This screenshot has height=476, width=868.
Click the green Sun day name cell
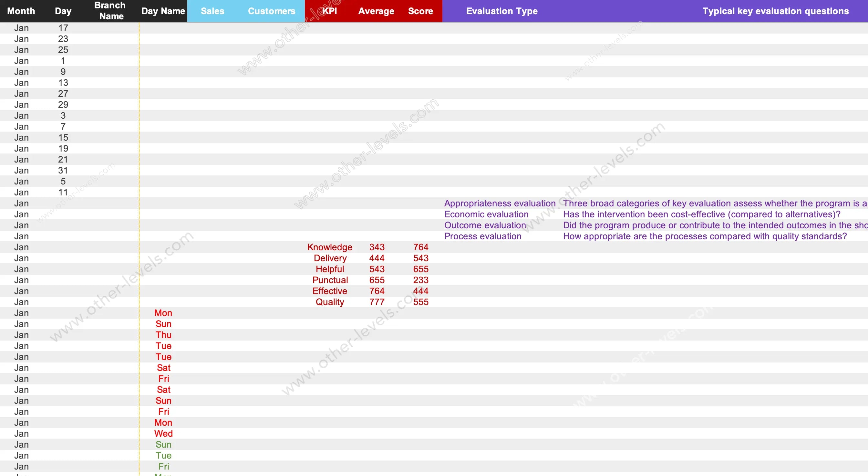coord(163,444)
